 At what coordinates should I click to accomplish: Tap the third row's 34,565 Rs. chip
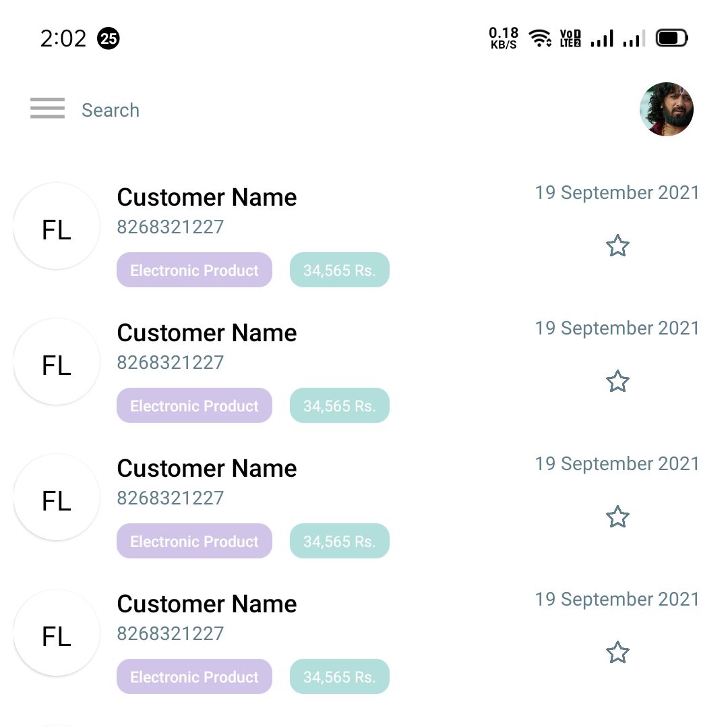[x=339, y=542]
